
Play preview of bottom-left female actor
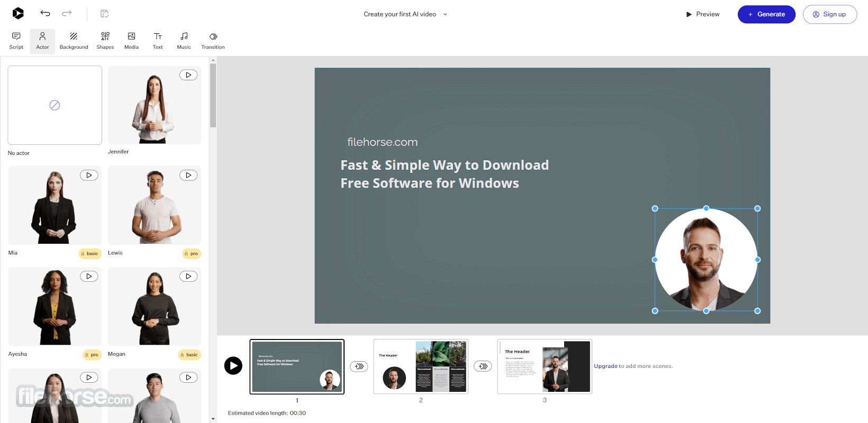click(x=89, y=378)
